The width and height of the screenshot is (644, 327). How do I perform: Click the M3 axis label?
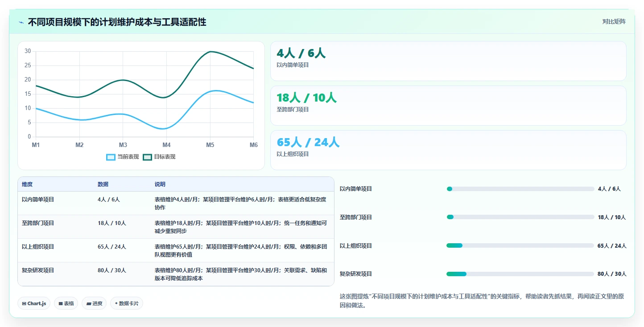[123, 145]
